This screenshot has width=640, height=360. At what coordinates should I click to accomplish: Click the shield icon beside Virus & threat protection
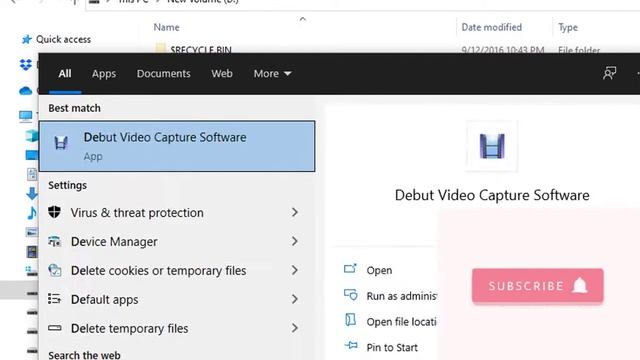[x=54, y=212]
